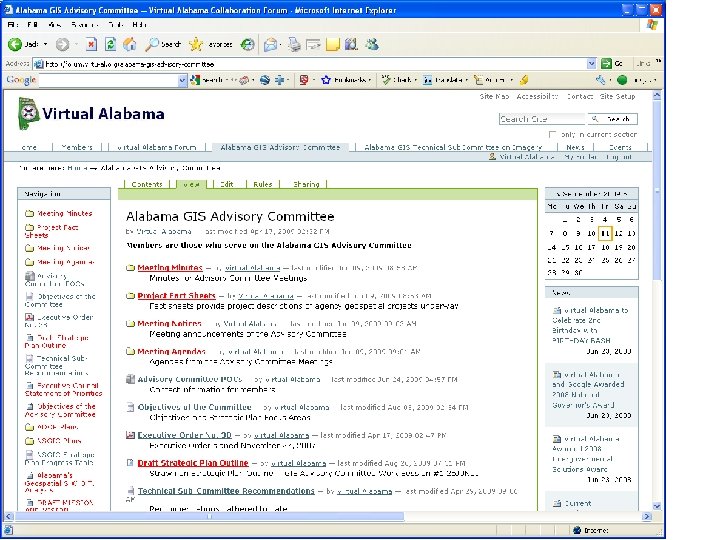Open the Translate dropdown arrow in Google toolbar
Image resolution: width=720 pixels, height=540 pixels.
(x=467, y=80)
